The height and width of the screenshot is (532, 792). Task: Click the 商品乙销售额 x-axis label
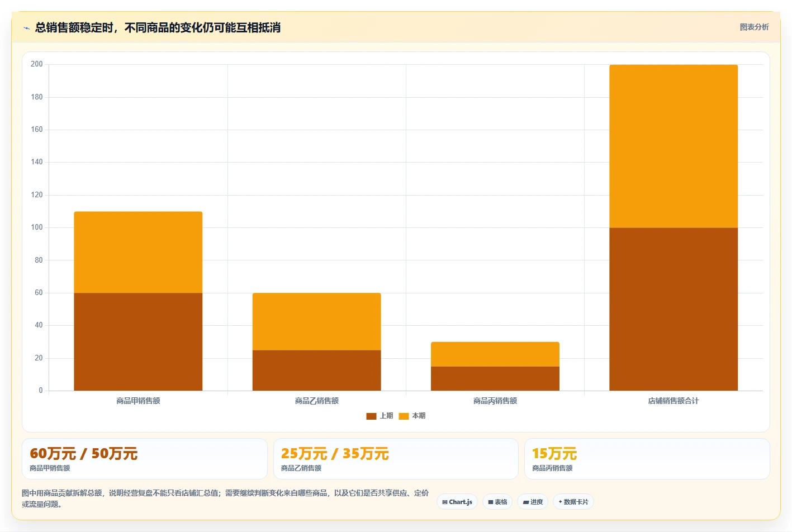pyautogui.click(x=316, y=401)
